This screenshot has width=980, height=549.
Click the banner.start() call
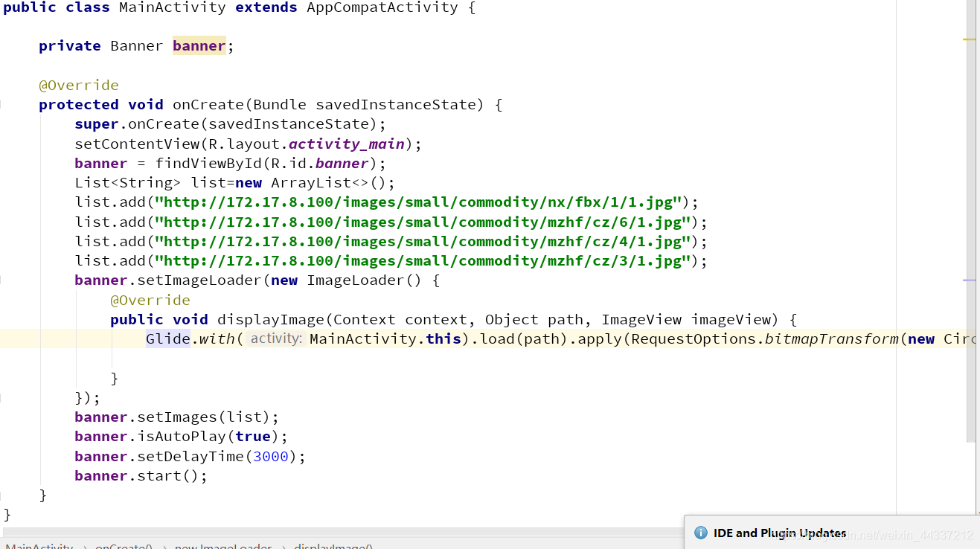(x=137, y=476)
